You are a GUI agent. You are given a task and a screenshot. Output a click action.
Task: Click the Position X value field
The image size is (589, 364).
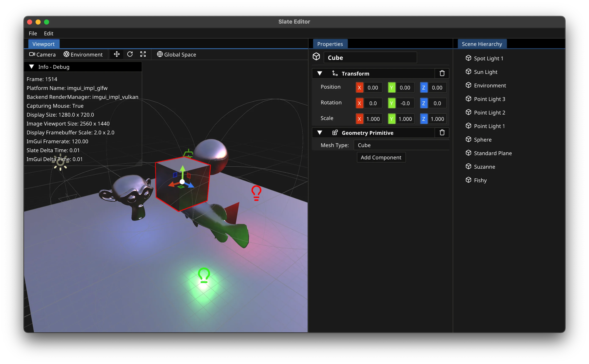tap(373, 88)
